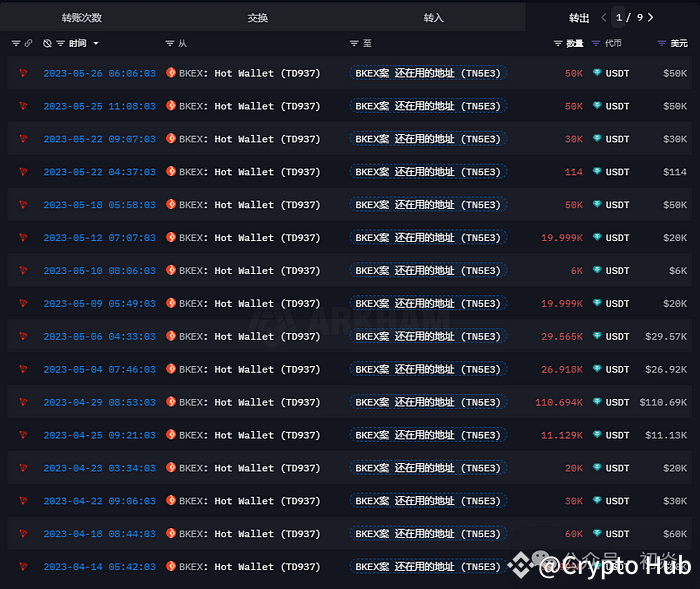
Task: Click USDT token icon in 2023-05-25 row
Action: tap(597, 105)
